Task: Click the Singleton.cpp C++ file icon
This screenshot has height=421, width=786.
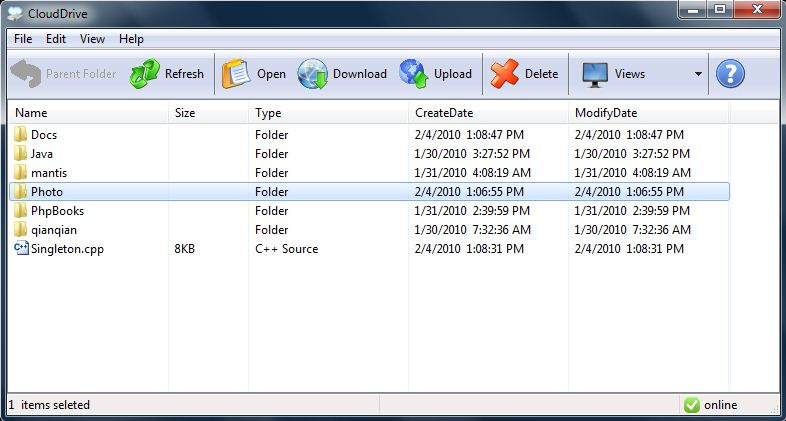Action: 22,248
